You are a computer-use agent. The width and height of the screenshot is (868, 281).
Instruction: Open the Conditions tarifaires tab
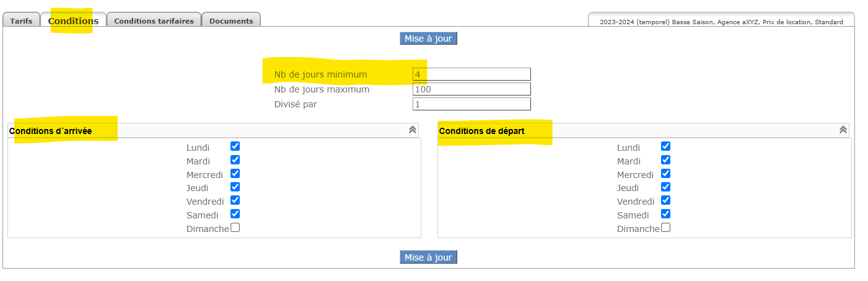point(154,20)
